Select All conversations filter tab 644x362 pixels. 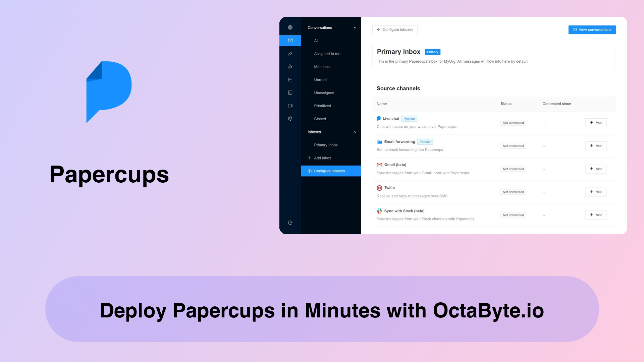(316, 41)
